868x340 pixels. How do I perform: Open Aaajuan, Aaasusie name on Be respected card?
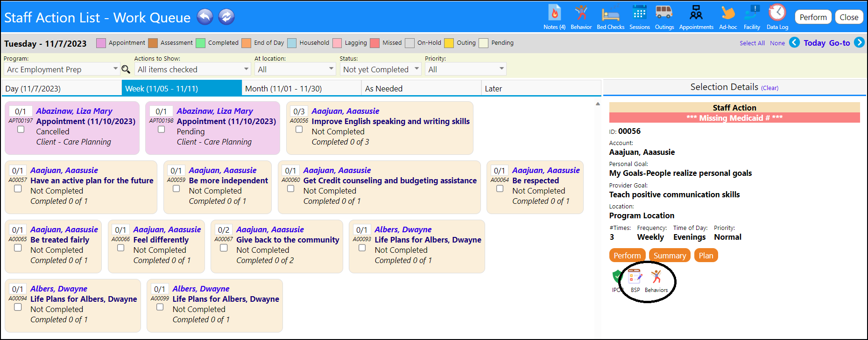tap(546, 170)
